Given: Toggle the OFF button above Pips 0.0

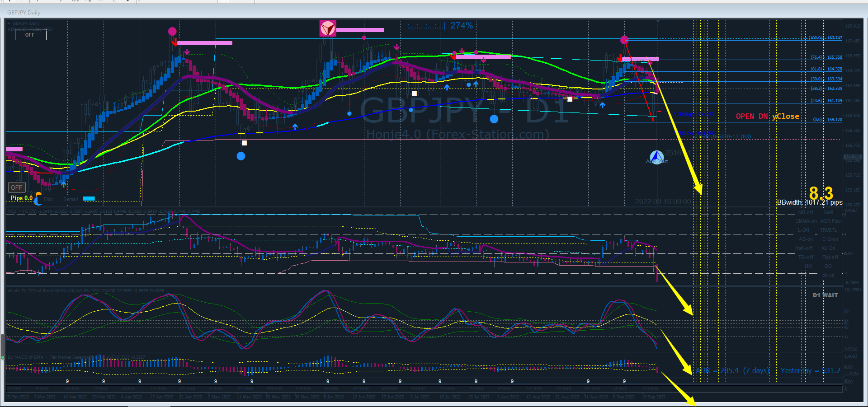Looking at the screenshot, I should point(17,187).
